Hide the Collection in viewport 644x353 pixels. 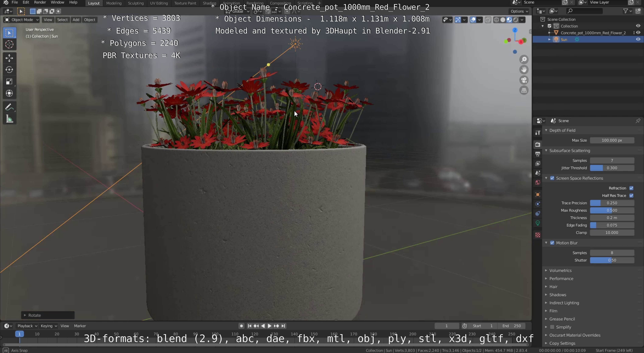point(638,26)
